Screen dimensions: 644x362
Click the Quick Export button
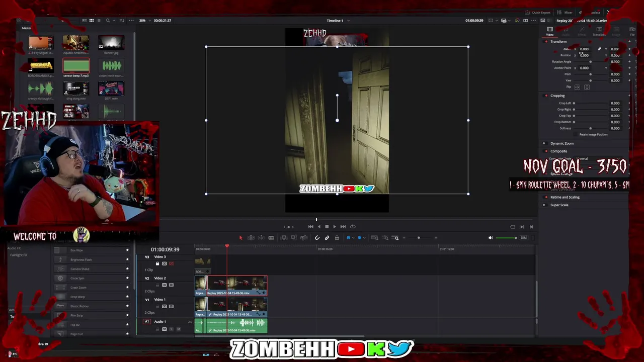(x=538, y=13)
